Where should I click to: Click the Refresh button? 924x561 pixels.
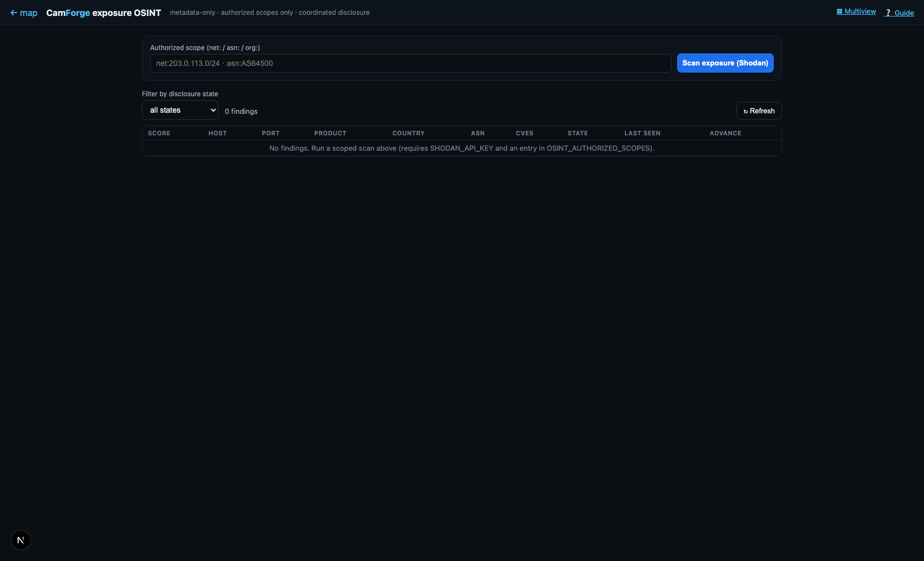(759, 111)
